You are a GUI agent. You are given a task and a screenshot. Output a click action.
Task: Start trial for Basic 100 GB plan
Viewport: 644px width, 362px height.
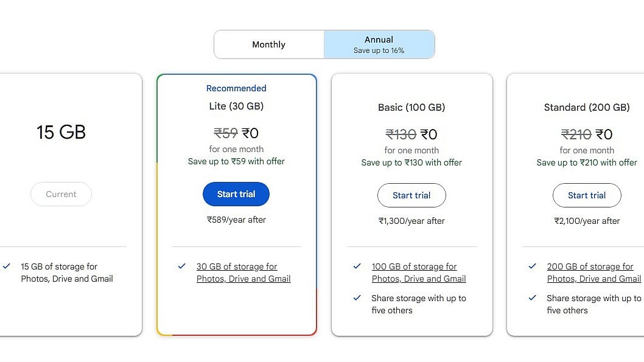(x=411, y=195)
